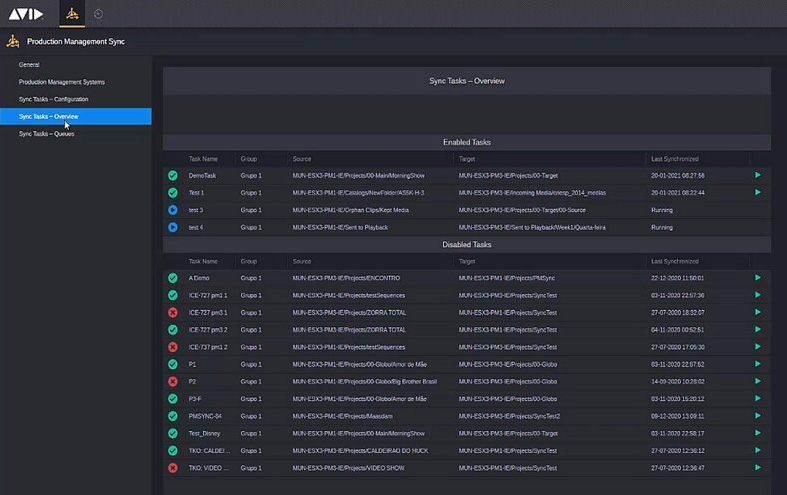Start the A Demo disabled task

(x=758, y=278)
